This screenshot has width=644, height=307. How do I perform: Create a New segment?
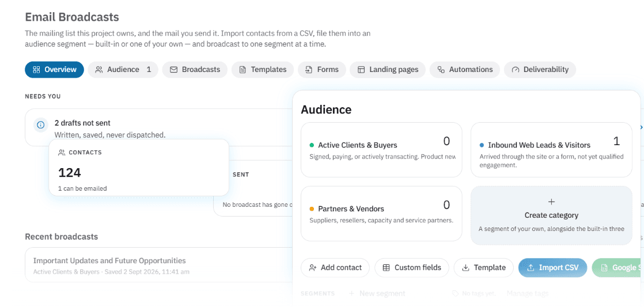point(377,293)
